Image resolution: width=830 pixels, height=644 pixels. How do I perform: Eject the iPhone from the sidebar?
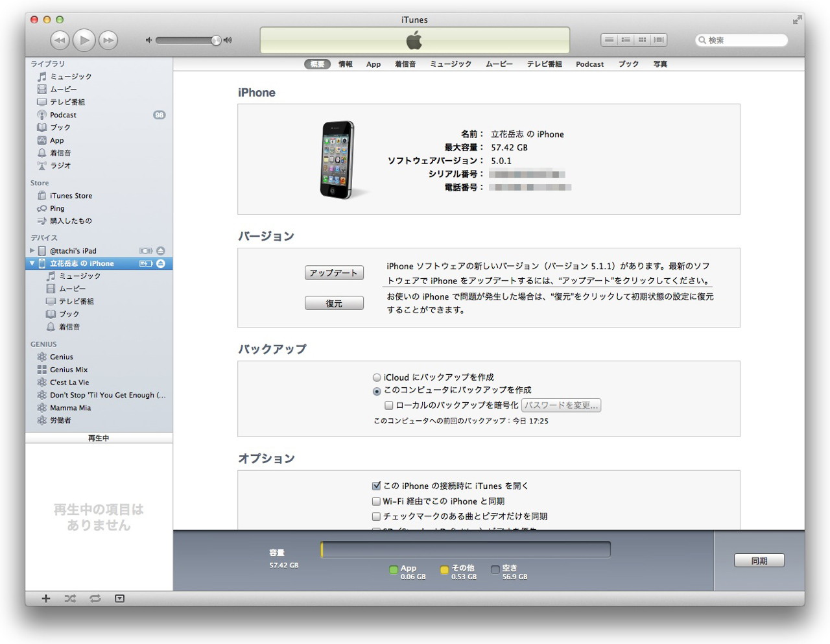[160, 263]
